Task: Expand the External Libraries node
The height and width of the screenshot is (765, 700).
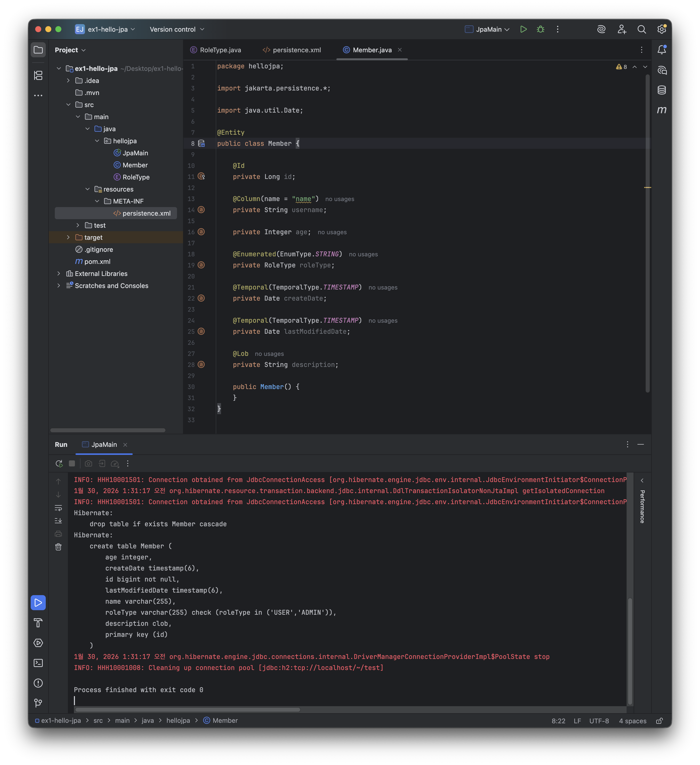Action: coord(59,274)
